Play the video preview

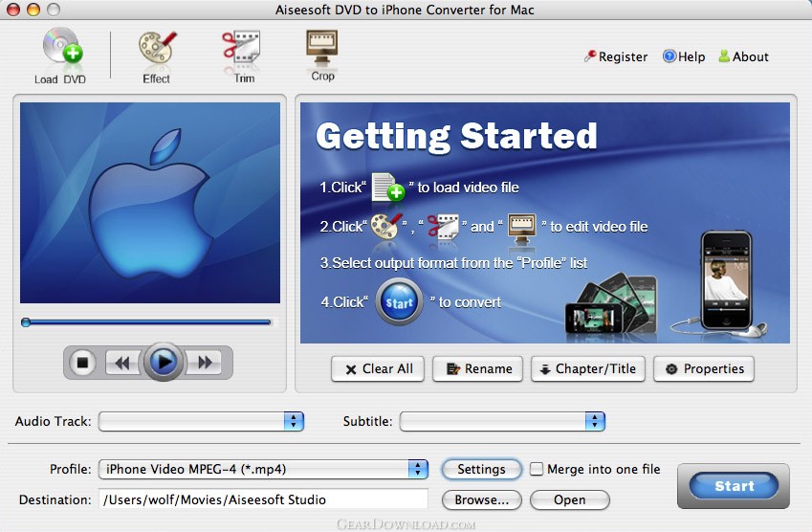[x=164, y=362]
